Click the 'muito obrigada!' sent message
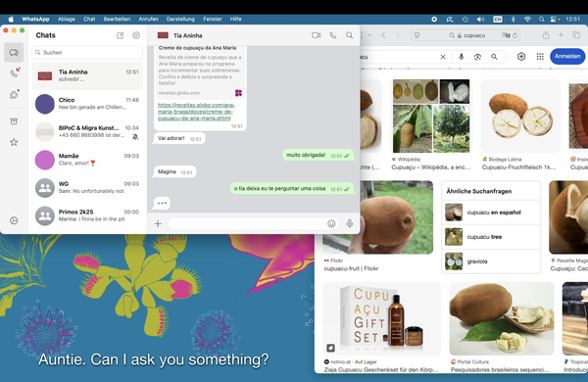Screen dimensions: 588x382 click(x=318, y=155)
